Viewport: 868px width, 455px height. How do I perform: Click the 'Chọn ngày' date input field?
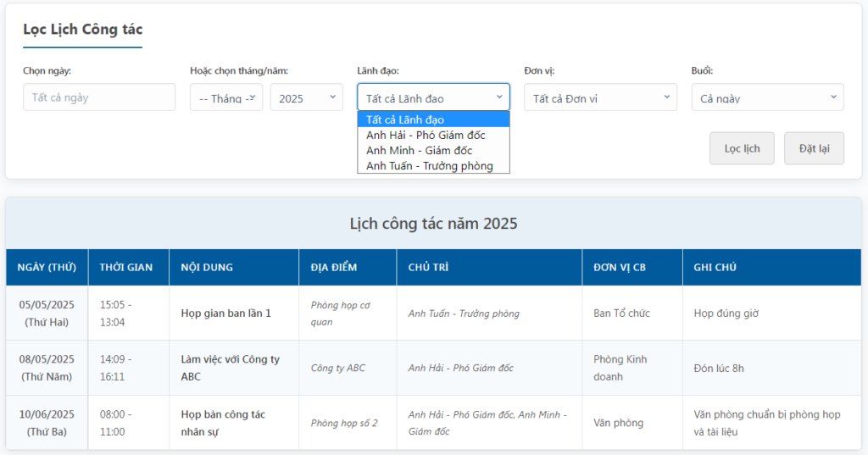click(99, 97)
